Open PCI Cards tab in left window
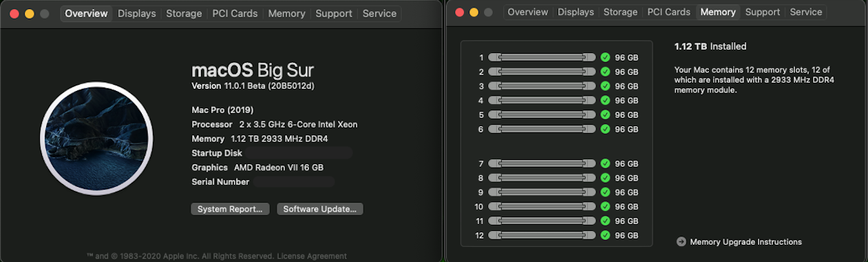Image resolution: width=868 pixels, height=262 pixels. point(235,13)
